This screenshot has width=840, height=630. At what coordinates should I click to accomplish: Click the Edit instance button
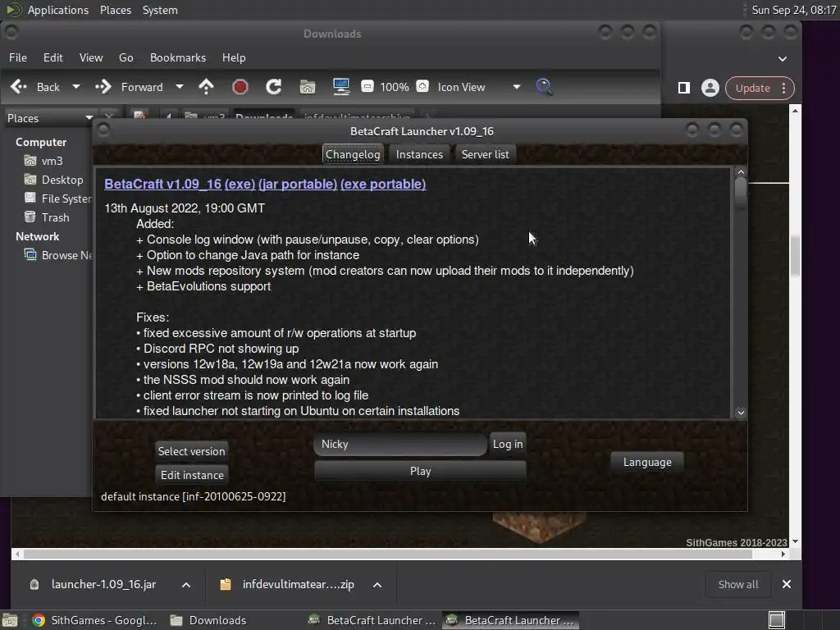pos(192,475)
